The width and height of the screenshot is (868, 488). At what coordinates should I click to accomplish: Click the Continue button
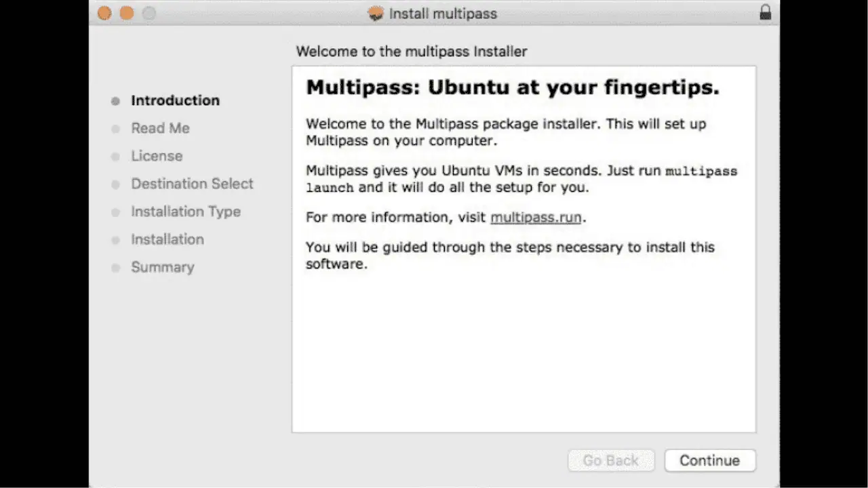710,460
